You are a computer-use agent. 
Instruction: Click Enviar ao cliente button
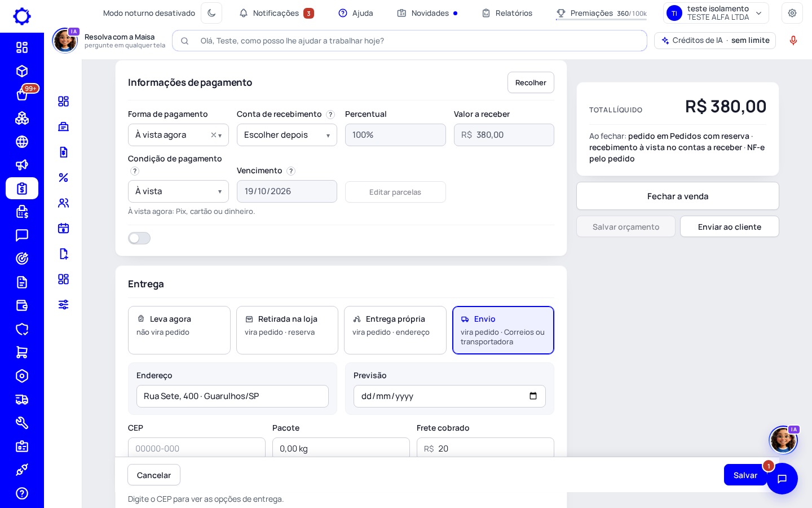point(730,226)
